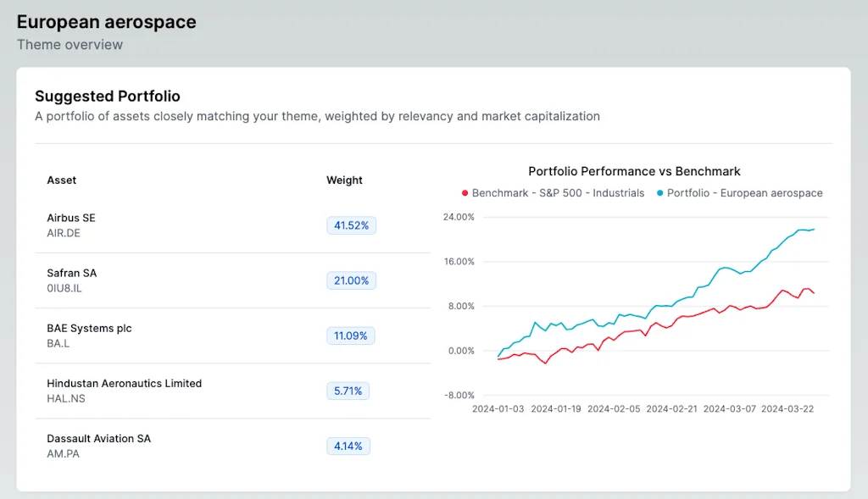Open Hindustan Aeronautics Limited asset
The width and height of the screenshot is (868, 499).
coord(124,383)
